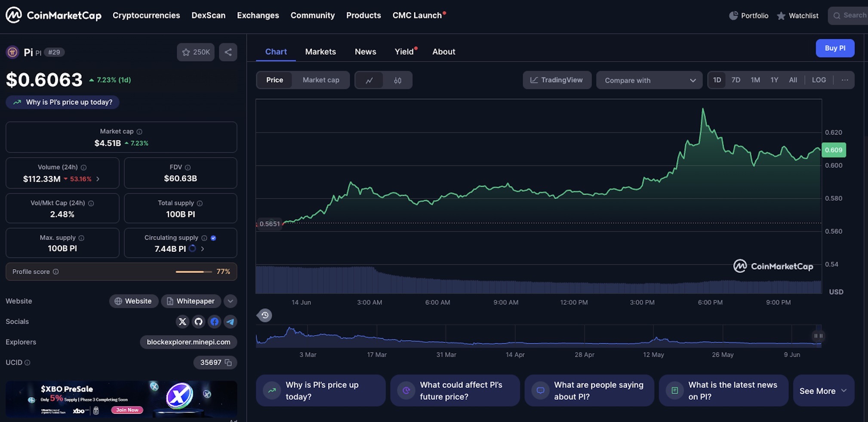This screenshot has height=422, width=868.
Task: Open the GitHub social link
Action: coord(198,321)
